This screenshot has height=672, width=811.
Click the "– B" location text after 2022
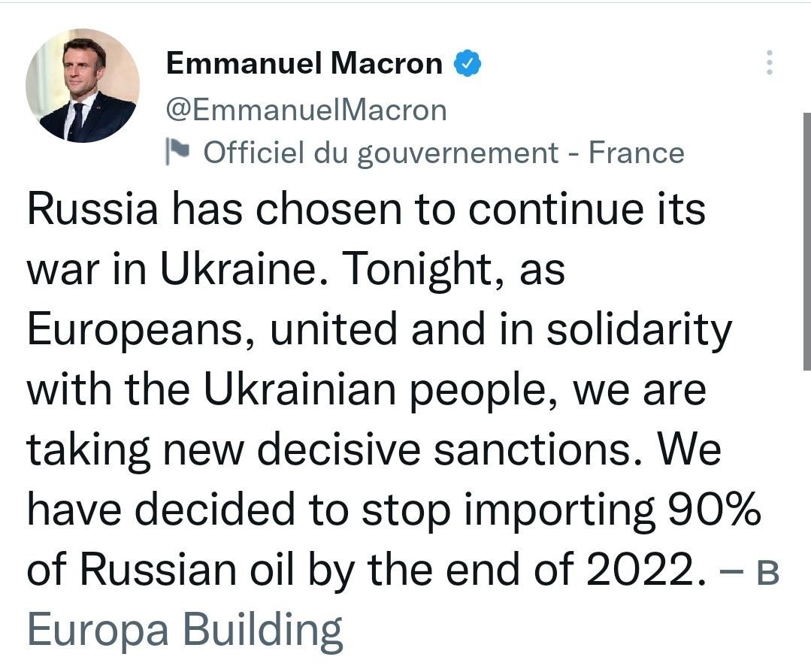pos(749,574)
